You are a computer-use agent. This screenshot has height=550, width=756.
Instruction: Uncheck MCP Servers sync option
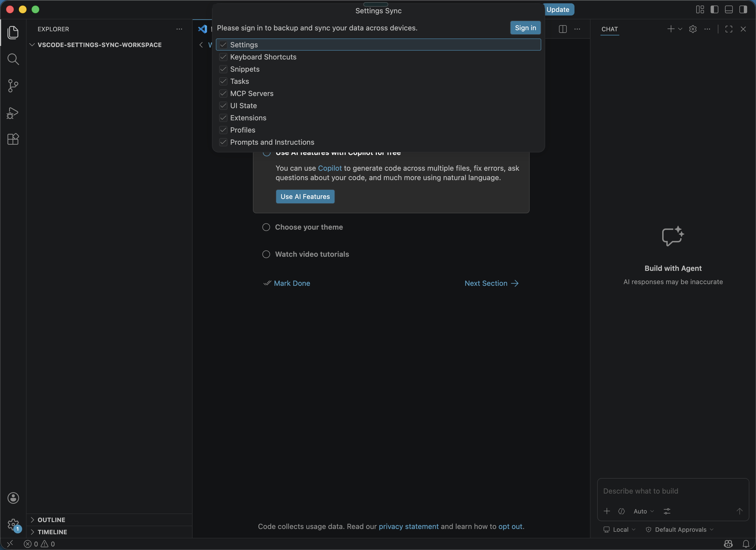(223, 93)
